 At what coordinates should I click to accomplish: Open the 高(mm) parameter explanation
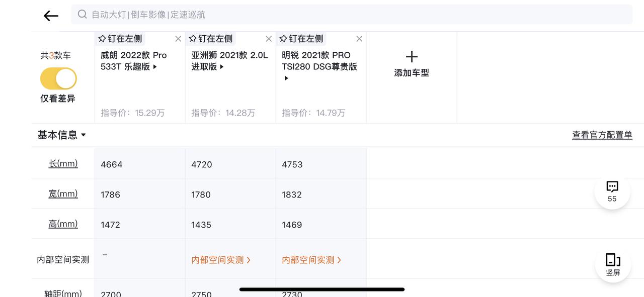pos(63,224)
